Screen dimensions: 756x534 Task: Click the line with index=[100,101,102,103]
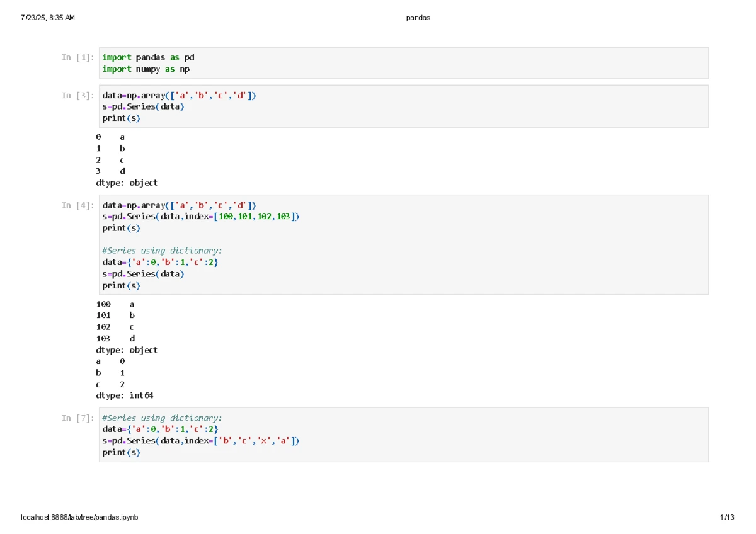coord(201,217)
